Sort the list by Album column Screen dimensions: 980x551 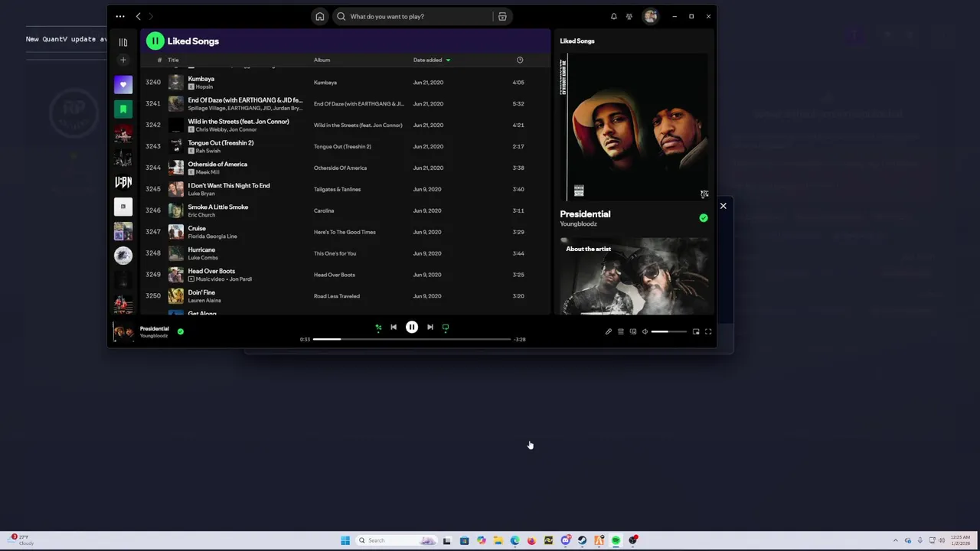[322, 60]
